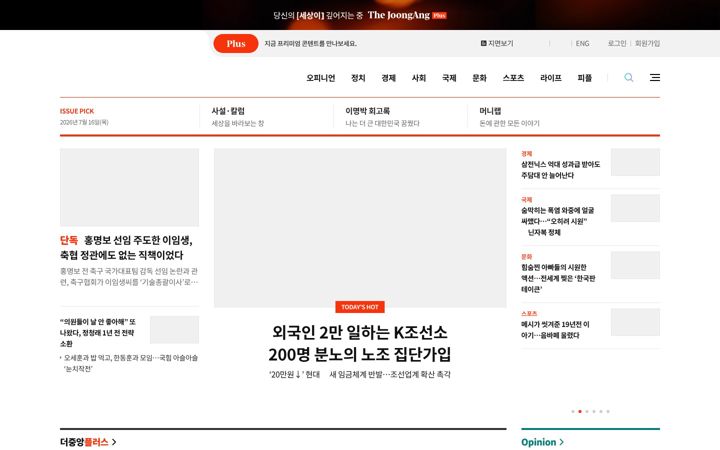
Task: Open the 오피니언 menu
Action: [321, 78]
